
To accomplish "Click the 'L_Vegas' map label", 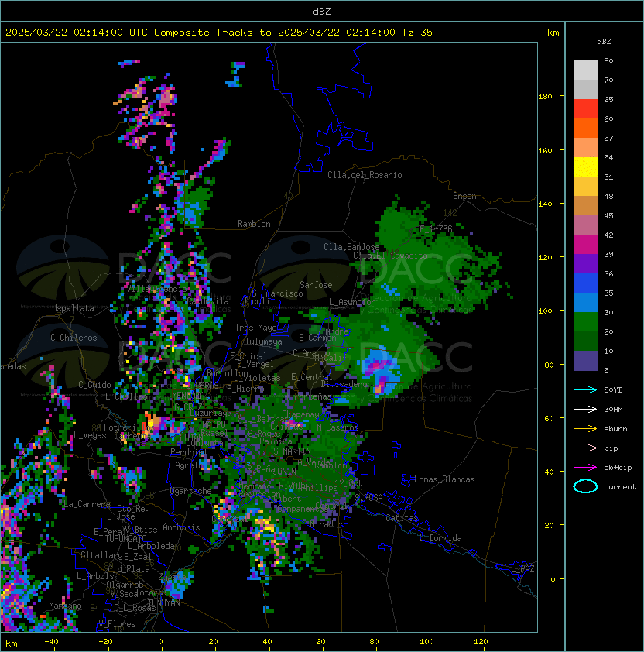I will coord(90,435).
